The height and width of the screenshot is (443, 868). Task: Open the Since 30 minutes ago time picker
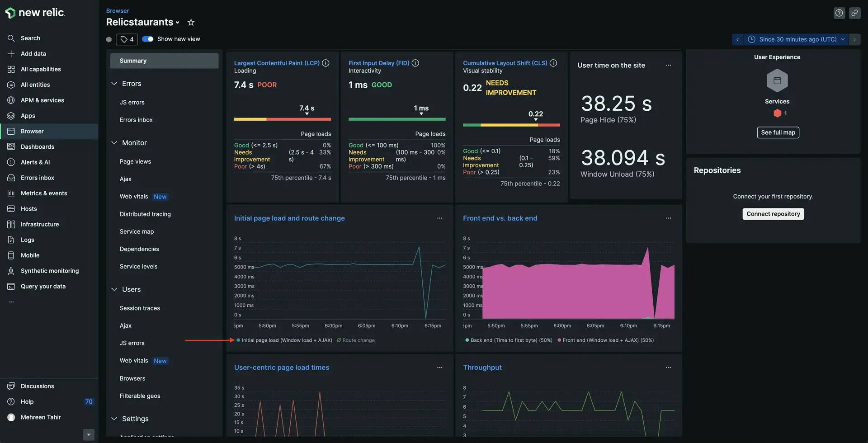(x=797, y=40)
